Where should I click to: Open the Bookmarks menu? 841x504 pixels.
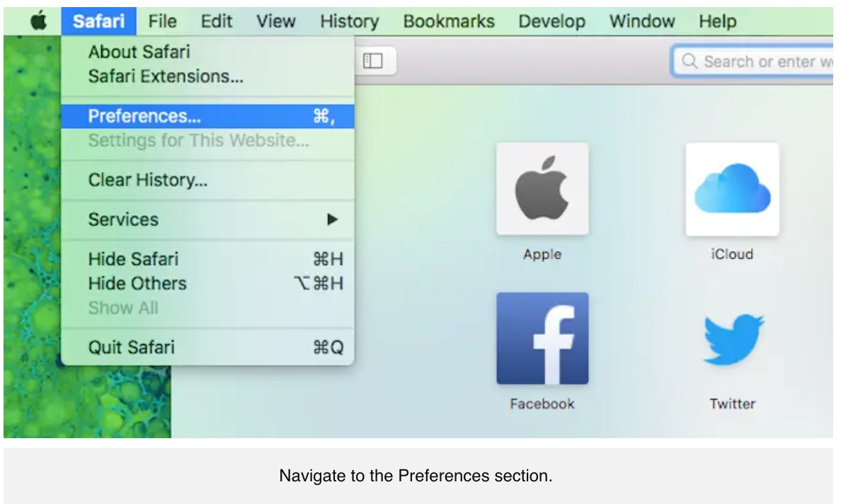(x=449, y=21)
